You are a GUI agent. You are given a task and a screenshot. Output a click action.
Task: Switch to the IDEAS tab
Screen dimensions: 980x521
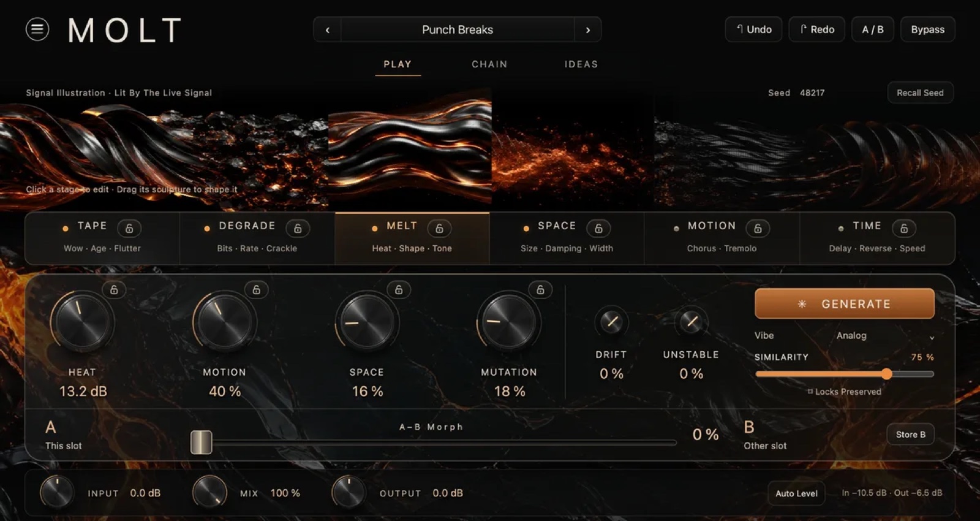click(581, 64)
